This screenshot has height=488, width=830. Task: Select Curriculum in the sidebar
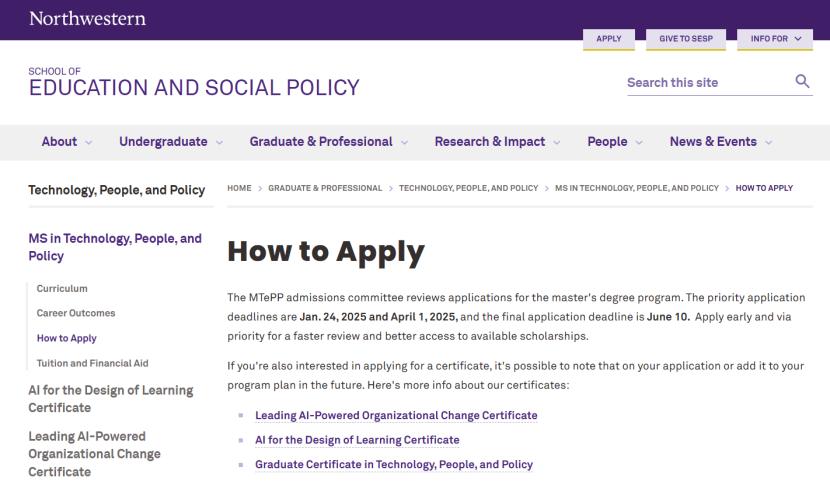[x=62, y=289]
